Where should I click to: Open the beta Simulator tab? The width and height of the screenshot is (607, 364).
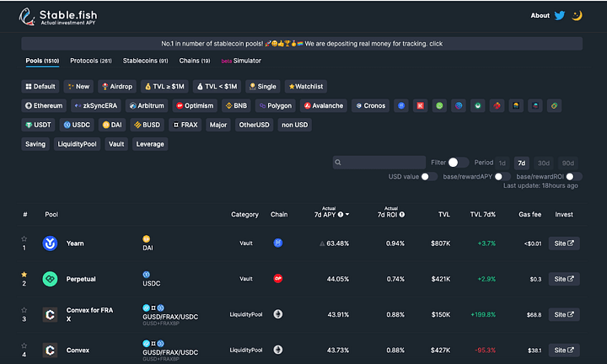(241, 61)
